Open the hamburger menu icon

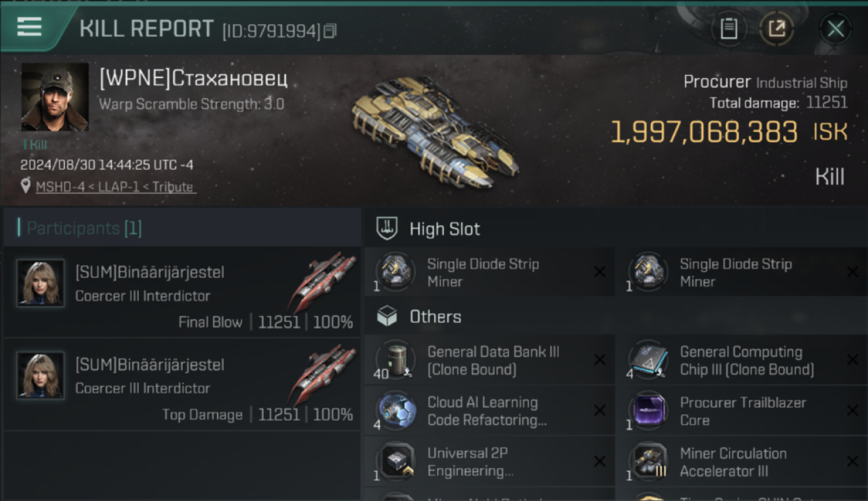click(x=29, y=27)
